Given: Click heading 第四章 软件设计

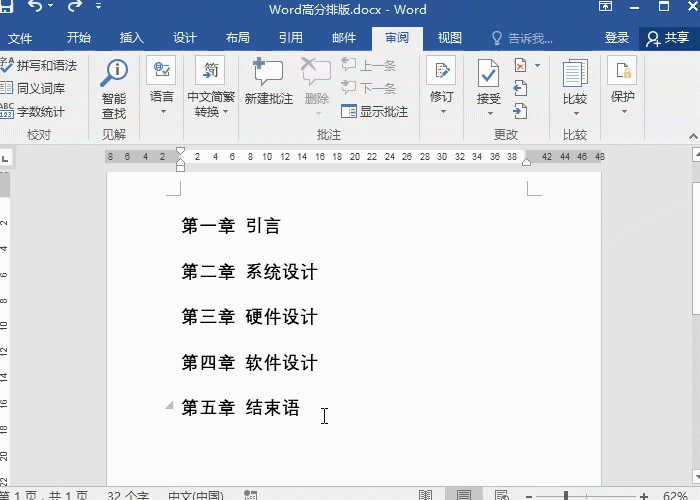Looking at the screenshot, I should [x=250, y=363].
